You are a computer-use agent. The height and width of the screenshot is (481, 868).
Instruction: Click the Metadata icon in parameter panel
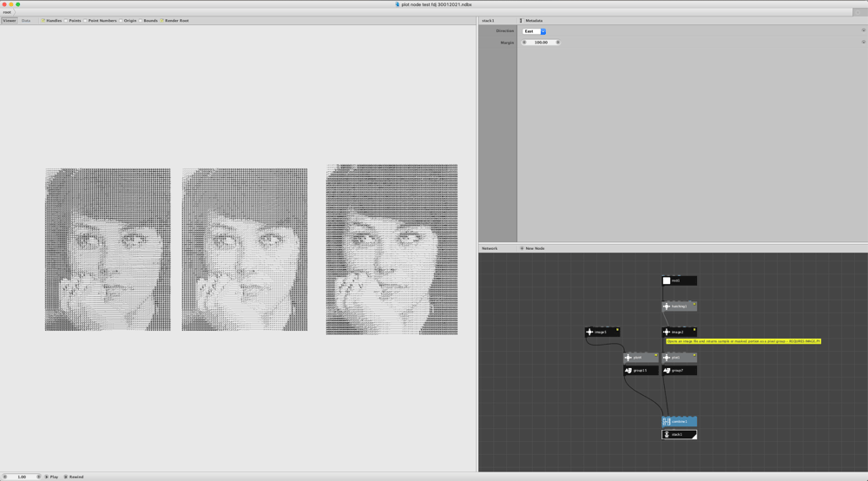coord(521,21)
